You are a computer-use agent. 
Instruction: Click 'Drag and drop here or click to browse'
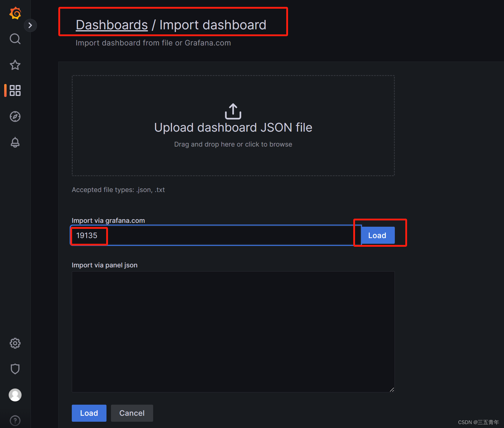[233, 144]
